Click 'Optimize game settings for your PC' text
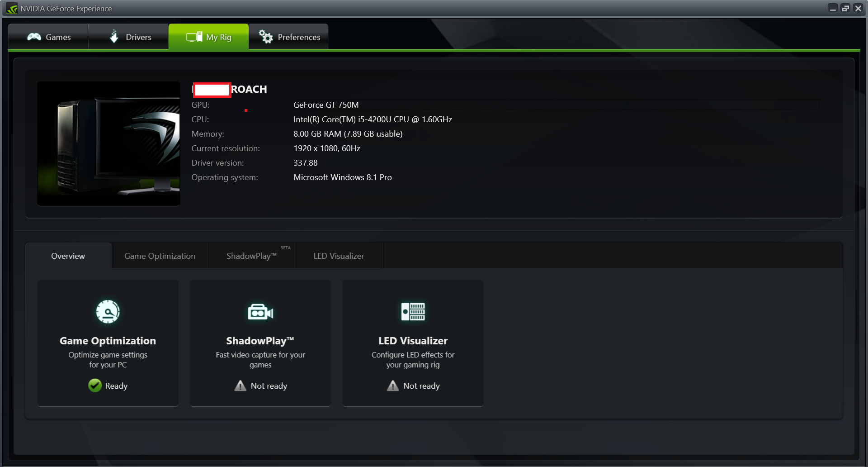 (108, 360)
